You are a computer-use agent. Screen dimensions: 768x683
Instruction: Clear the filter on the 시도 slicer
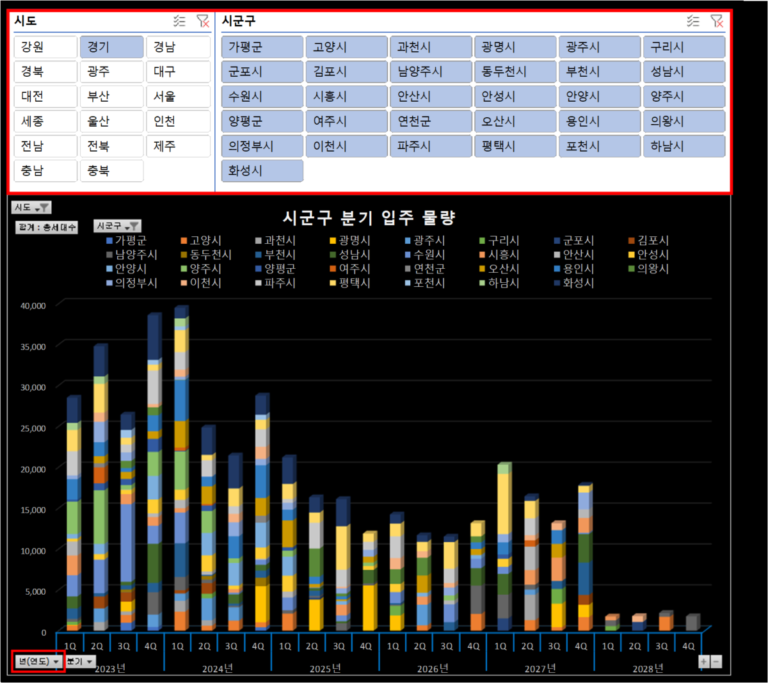pos(202,20)
